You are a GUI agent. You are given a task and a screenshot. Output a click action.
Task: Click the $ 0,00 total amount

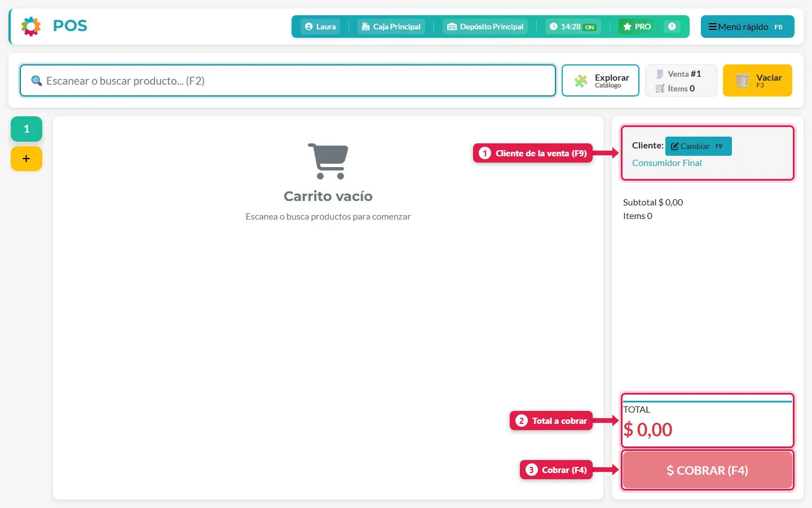[648, 430]
